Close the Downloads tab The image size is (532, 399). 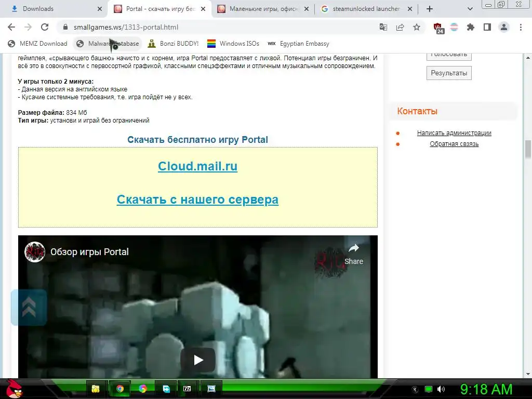point(100,9)
